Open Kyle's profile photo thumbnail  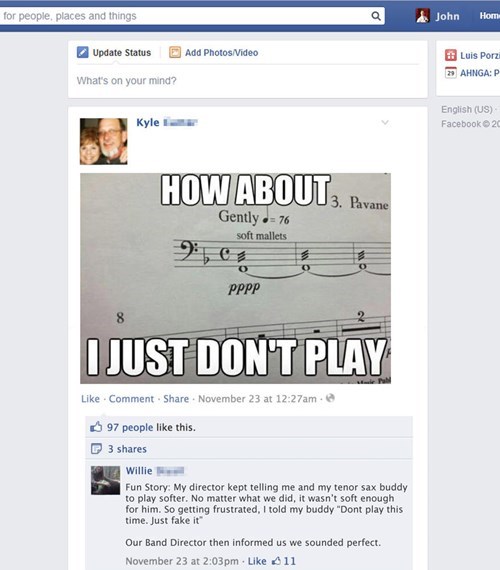click(x=104, y=141)
